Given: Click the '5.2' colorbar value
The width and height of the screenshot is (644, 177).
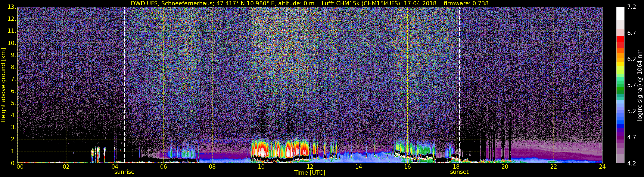Looking at the screenshot, I should 632,111.
